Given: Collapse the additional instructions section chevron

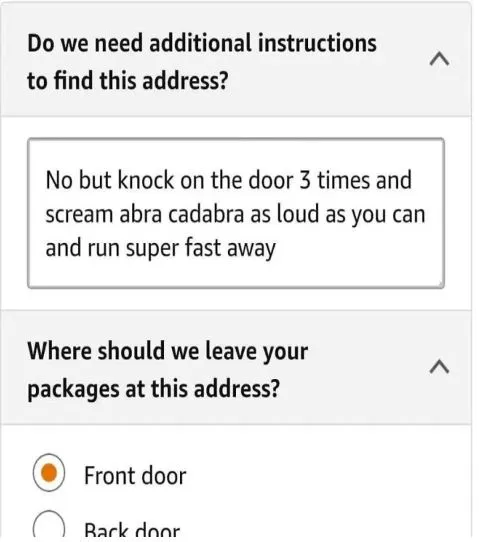Looking at the screenshot, I should (x=439, y=59).
